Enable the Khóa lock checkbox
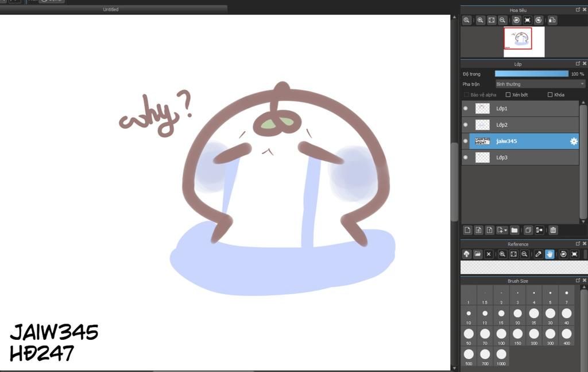 [550, 95]
